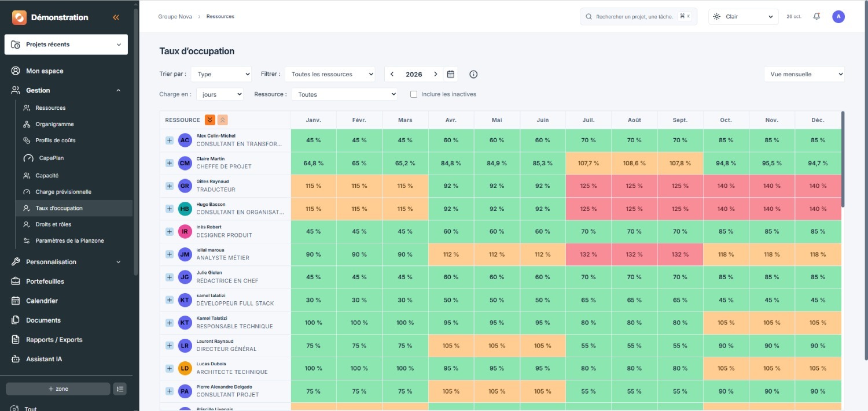Click the info circle icon
The height and width of the screenshot is (411, 868).
point(473,74)
